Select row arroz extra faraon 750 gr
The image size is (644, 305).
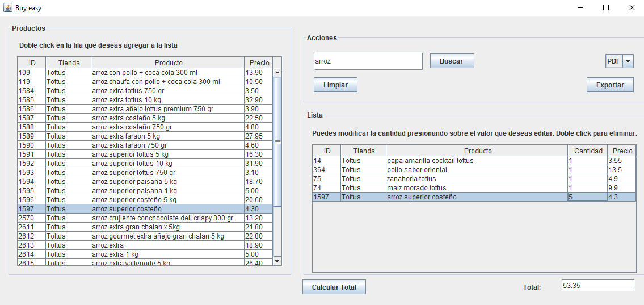point(145,145)
